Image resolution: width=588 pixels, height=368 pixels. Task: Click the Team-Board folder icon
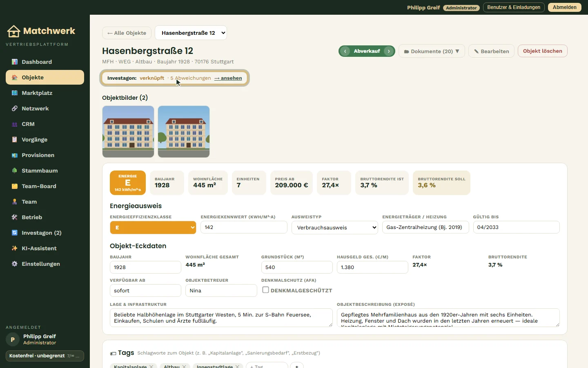pyautogui.click(x=15, y=186)
